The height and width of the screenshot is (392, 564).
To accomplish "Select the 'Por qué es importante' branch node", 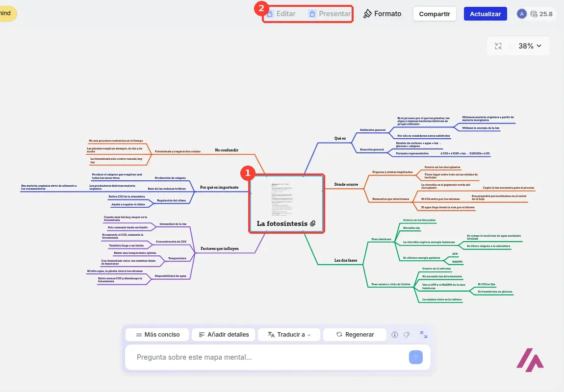I will 219,187.
